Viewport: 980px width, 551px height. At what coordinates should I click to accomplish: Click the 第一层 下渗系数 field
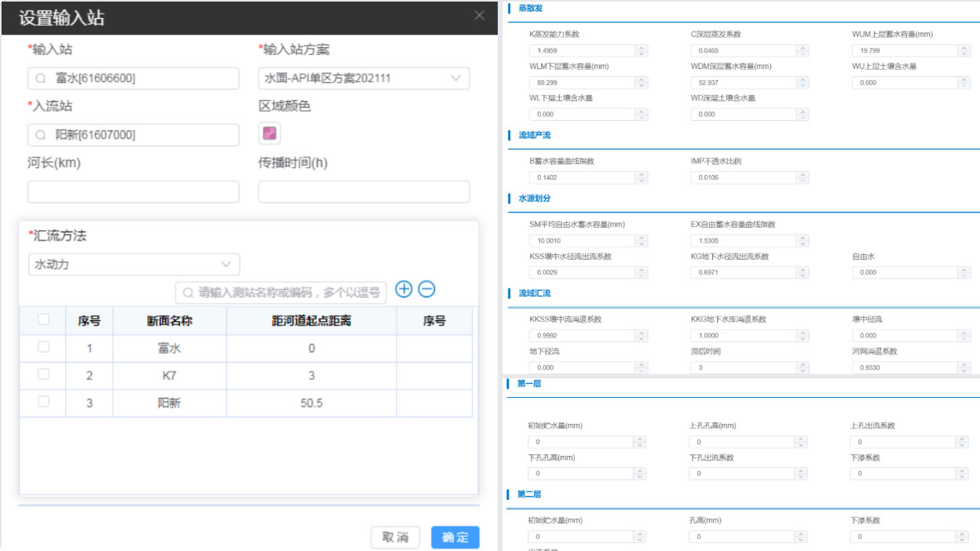909,473
